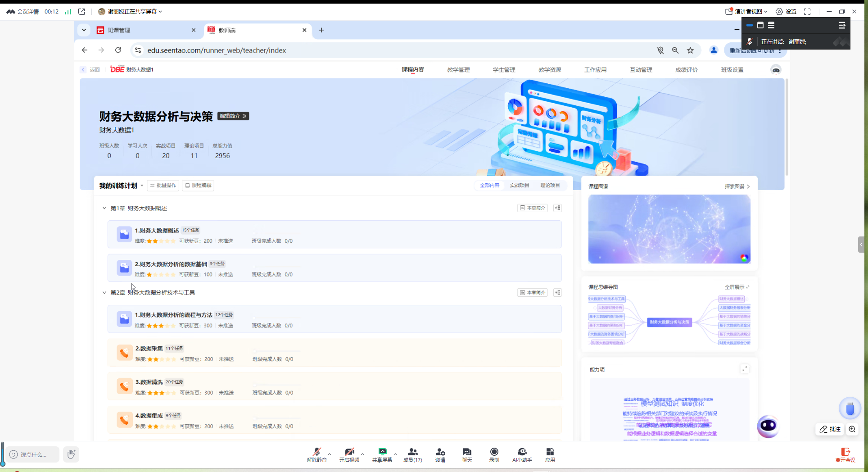Open the presenter view (演讲者视图) dropdown
This screenshot has height=472, width=868.
click(x=747, y=12)
